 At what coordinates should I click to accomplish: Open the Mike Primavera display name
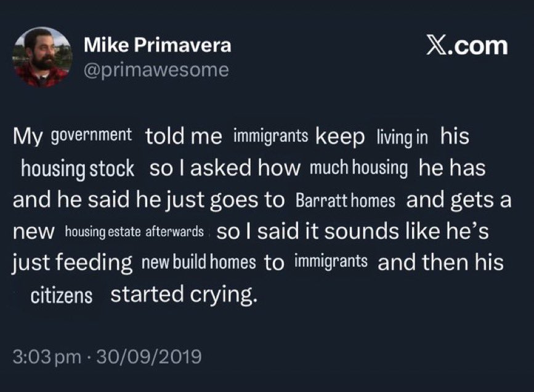click(x=157, y=45)
